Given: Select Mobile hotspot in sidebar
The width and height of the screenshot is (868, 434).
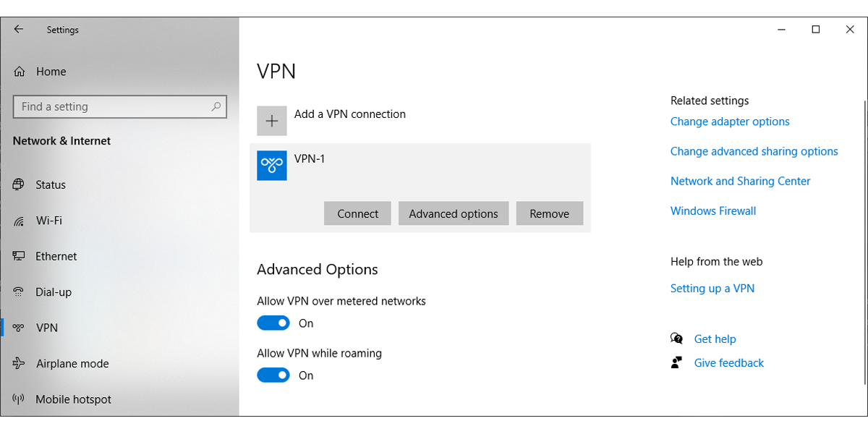Looking at the screenshot, I should pyautogui.click(x=73, y=399).
